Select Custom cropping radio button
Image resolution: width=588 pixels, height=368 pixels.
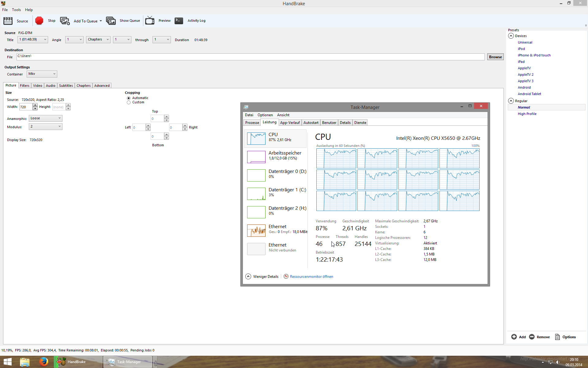[129, 102]
